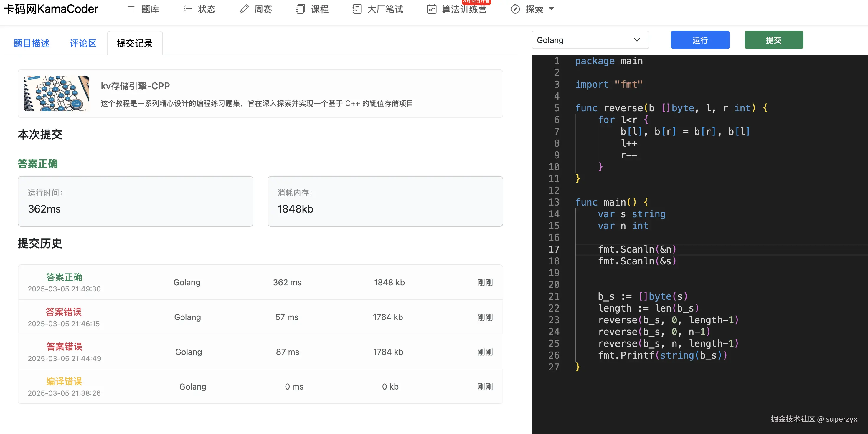Image resolution: width=868 pixels, height=434 pixels.
Task: Click kv存储引擎-CPP course title
Action: (135, 86)
